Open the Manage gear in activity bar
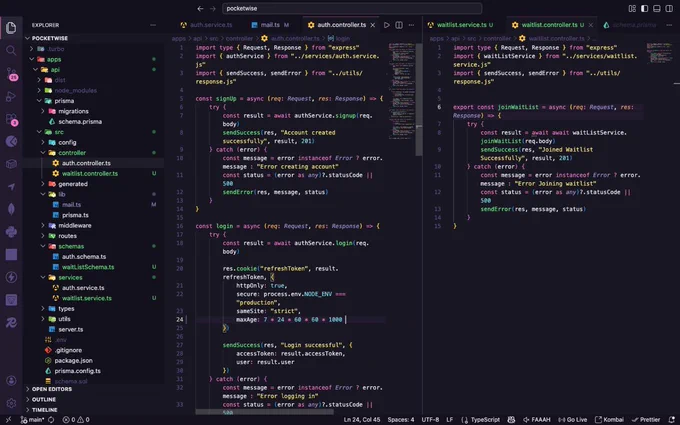680x425 pixels. [x=11, y=403]
